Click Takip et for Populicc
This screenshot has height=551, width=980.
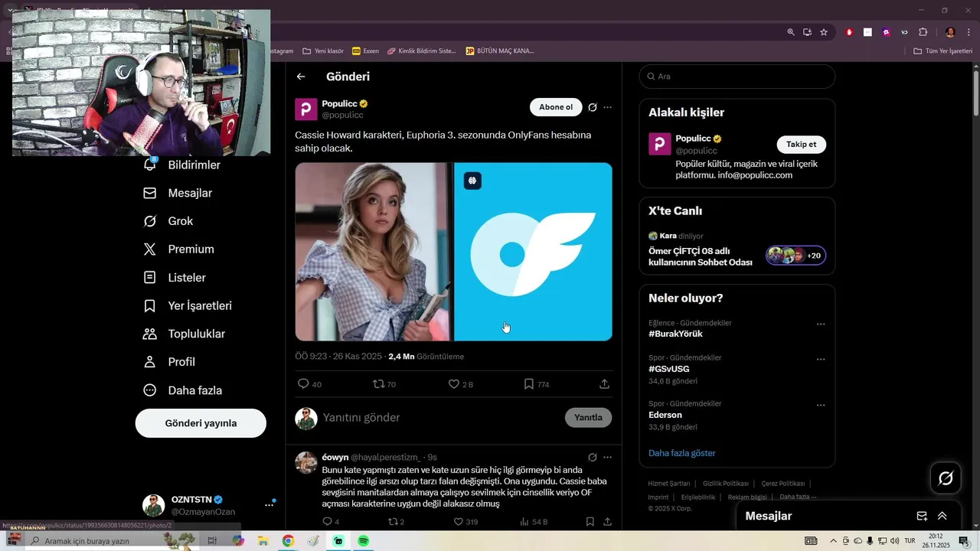pos(801,145)
